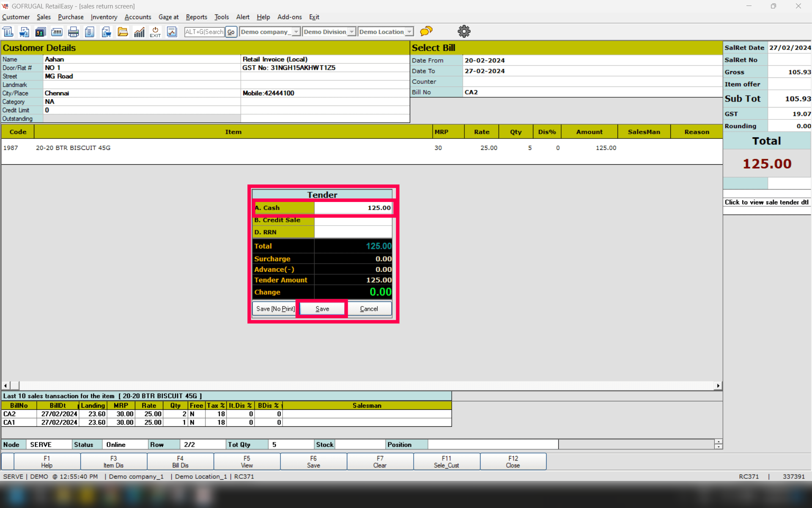This screenshot has width=812, height=508.
Task: Open the settings gear icon
Action: point(464,31)
